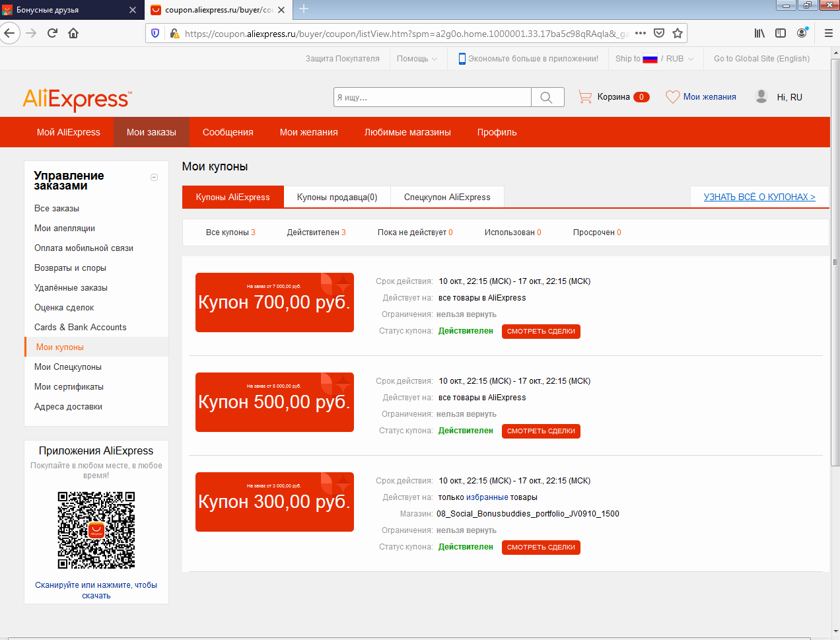Image resolution: width=840 pixels, height=640 pixels.
Task: Click СМОТРЕТЬ СДЕЛКИ for 500 руб coupon
Action: tap(541, 431)
